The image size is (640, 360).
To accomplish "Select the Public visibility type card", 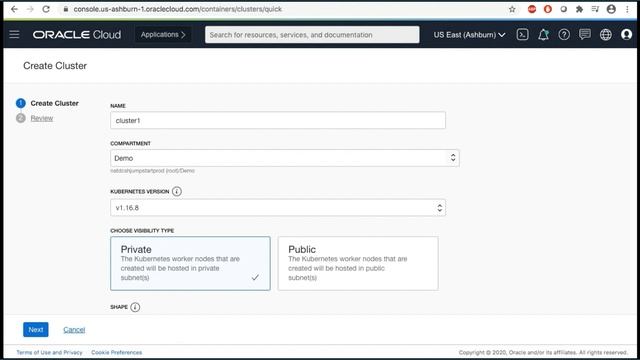I will coord(358,263).
